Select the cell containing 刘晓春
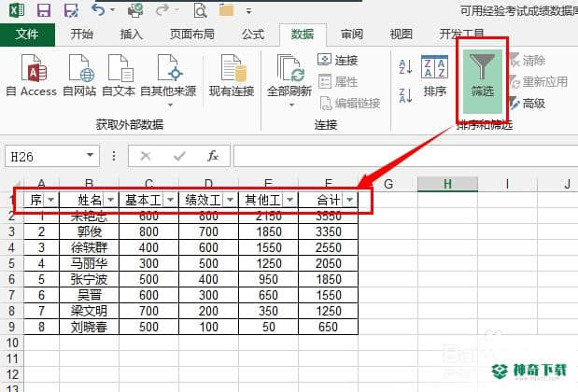This screenshot has width=578, height=392. (x=90, y=327)
